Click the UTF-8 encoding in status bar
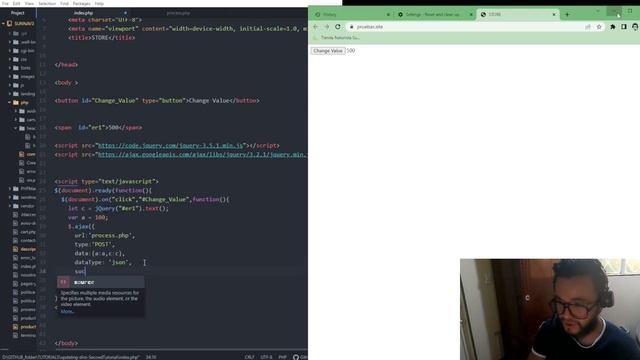Screen dimensions: 640x360 coord(267,357)
